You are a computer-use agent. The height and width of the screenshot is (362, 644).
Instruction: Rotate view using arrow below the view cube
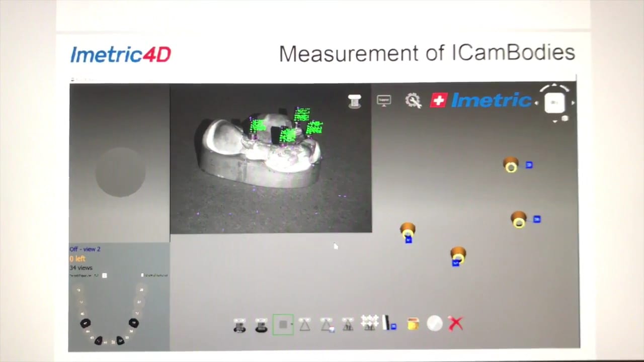[554, 121]
